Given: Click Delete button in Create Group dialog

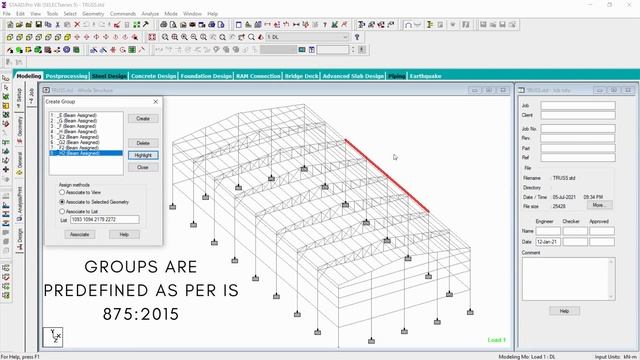Looking at the screenshot, I should 143,143.
